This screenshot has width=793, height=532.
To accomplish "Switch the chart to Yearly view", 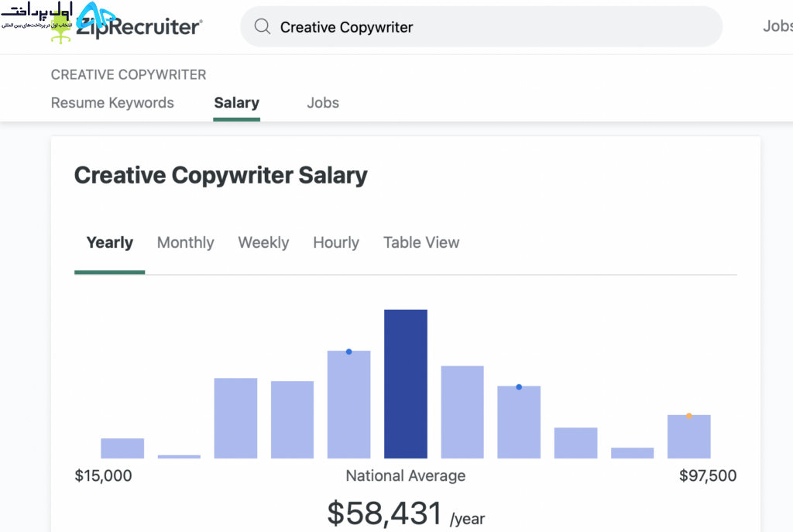I will click(110, 242).
